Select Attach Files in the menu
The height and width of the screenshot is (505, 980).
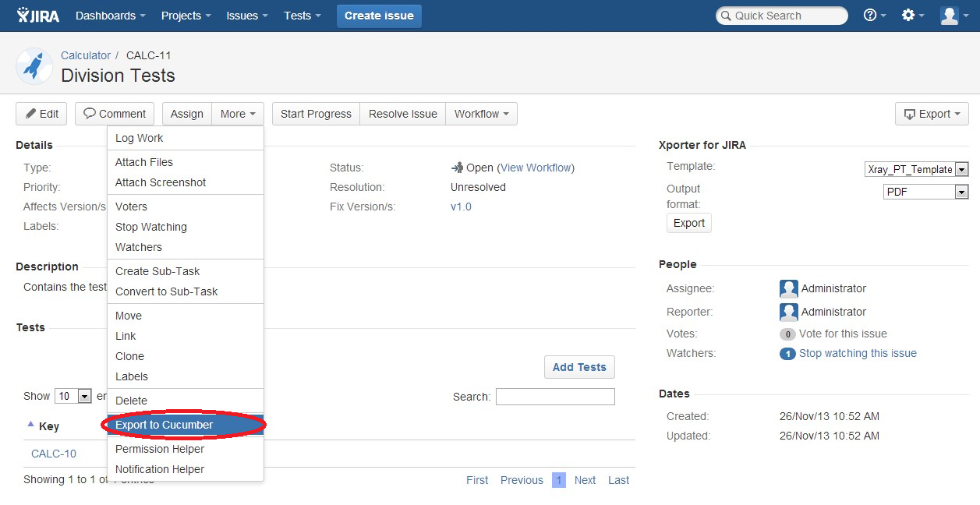[186, 162]
